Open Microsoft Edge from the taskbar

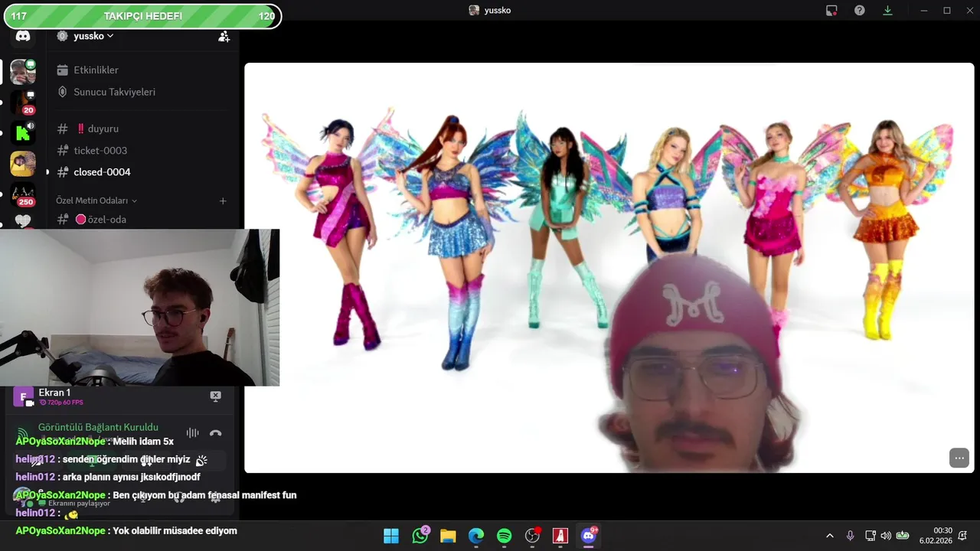pos(476,536)
